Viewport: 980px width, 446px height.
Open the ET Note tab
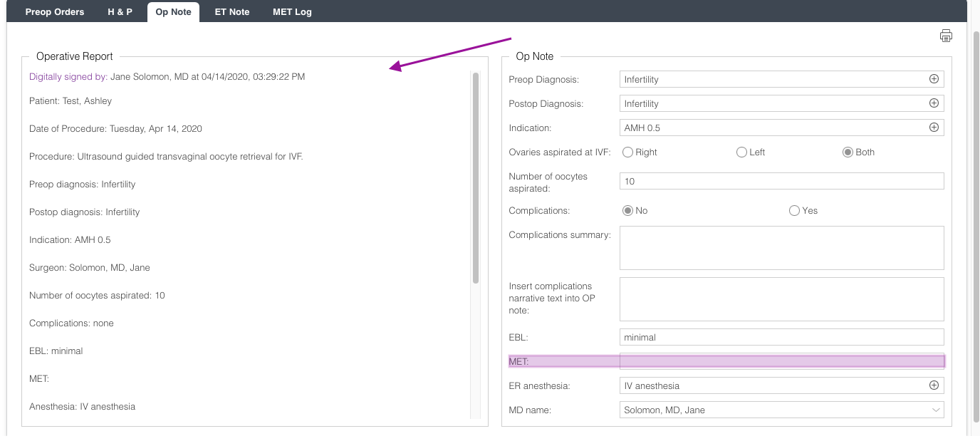[x=232, y=11]
